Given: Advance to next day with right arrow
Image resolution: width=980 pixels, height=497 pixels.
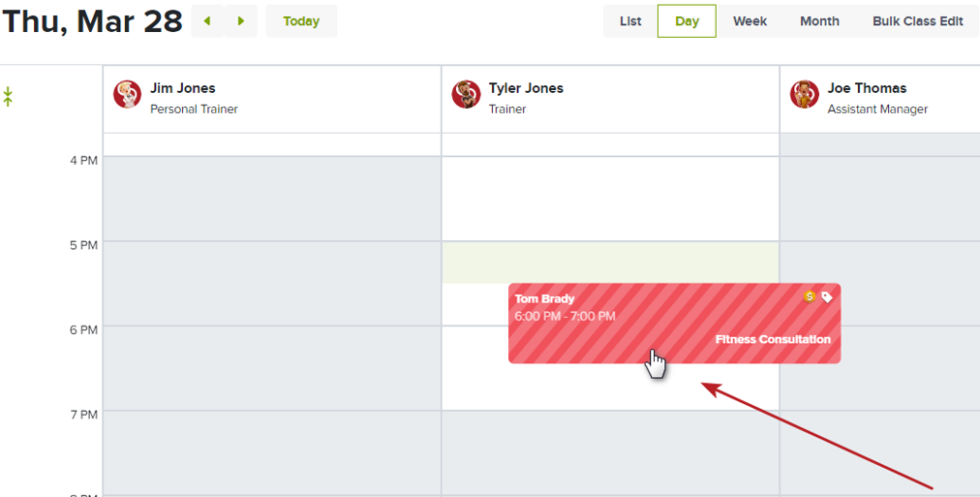Looking at the screenshot, I should [240, 21].
